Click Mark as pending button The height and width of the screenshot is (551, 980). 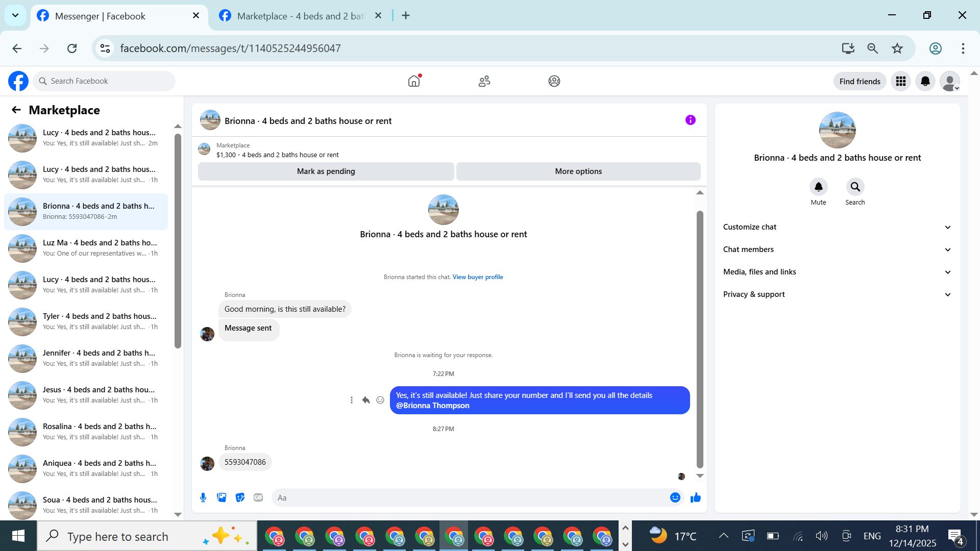(326, 171)
